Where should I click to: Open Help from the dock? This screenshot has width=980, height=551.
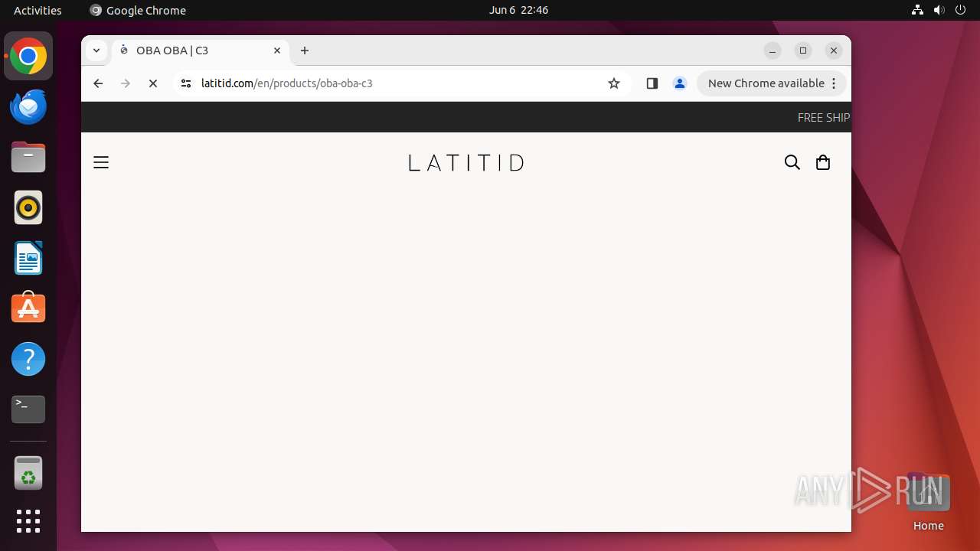coord(28,359)
